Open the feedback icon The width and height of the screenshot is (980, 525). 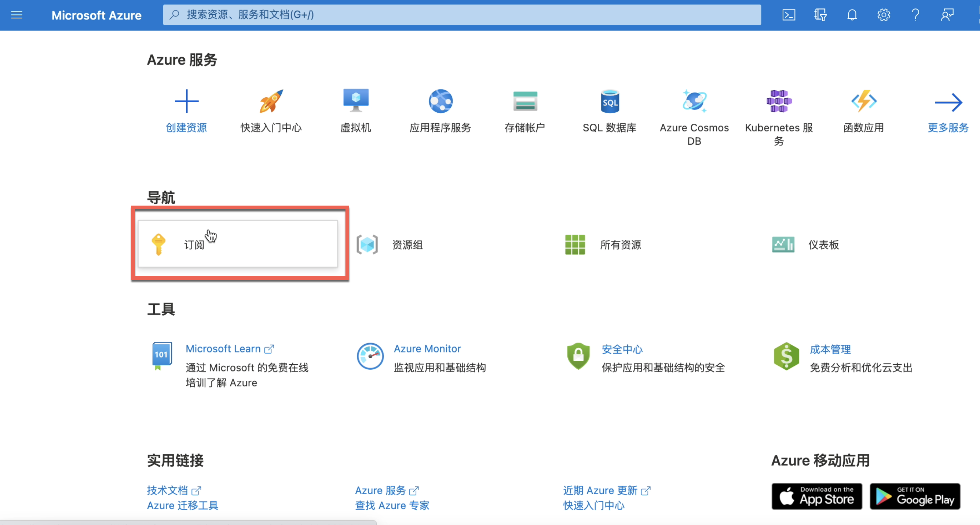(x=947, y=15)
